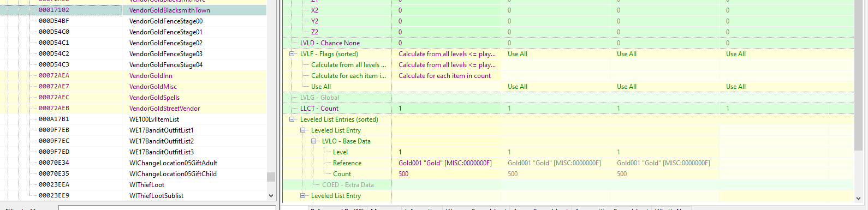The image size is (868, 210).
Task: Select the WE17BanditOutfitList3 record
Action: [162, 152]
